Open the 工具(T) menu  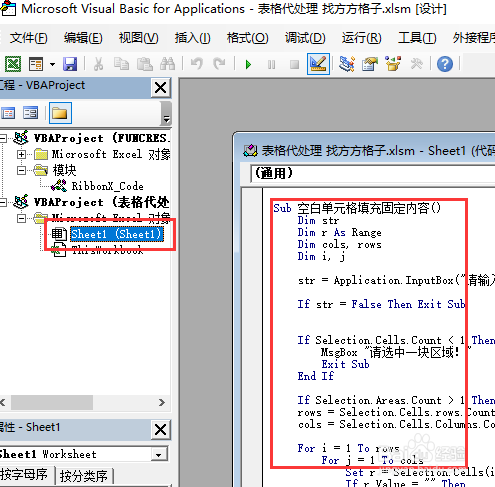(417, 38)
